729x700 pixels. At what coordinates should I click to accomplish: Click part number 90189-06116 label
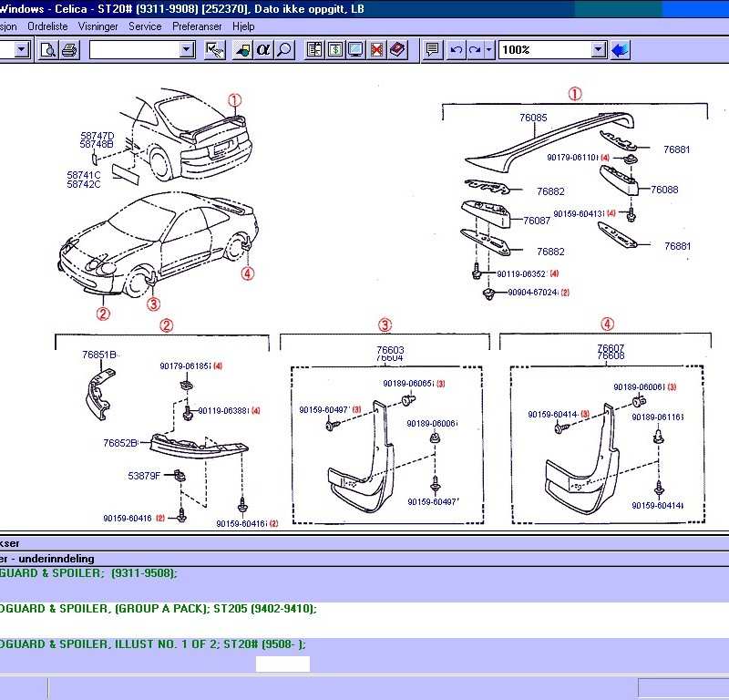click(x=657, y=417)
